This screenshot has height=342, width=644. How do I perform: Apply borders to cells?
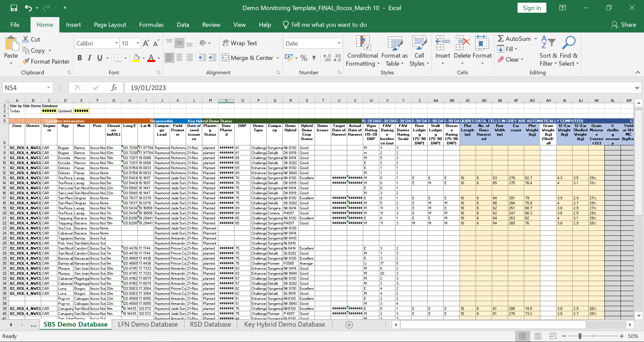[x=118, y=58]
